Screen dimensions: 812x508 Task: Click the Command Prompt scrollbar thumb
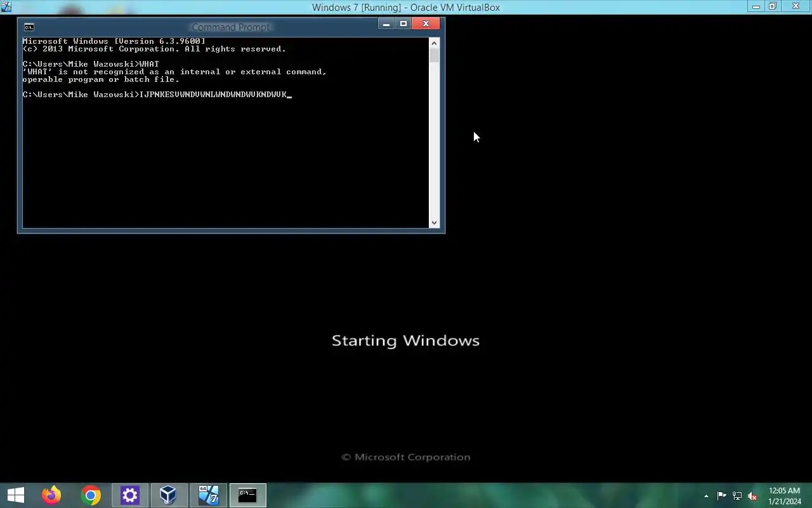pos(434,55)
